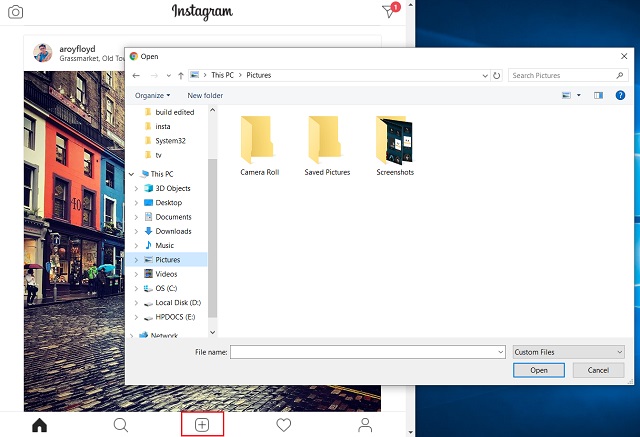
Task: Click browser scrollbar up arrow
Action: point(411,5)
